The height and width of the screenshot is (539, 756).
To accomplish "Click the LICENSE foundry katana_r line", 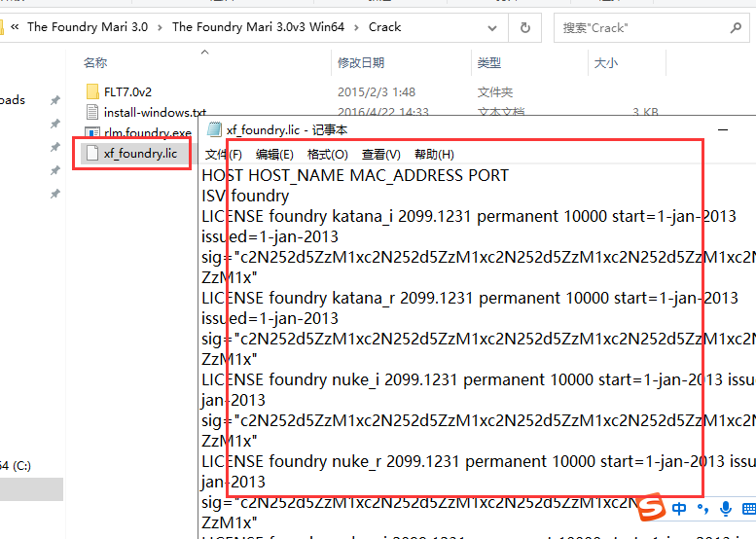I will 470,299.
